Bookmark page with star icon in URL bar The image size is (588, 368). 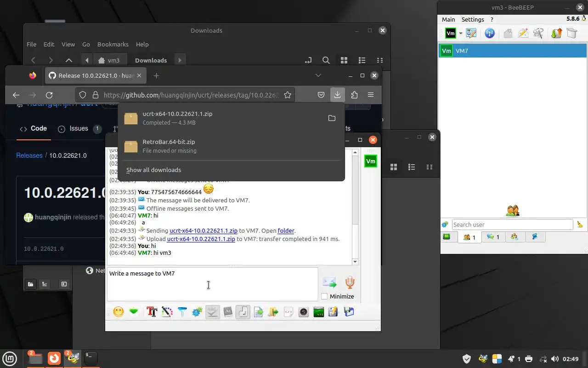[x=288, y=95]
